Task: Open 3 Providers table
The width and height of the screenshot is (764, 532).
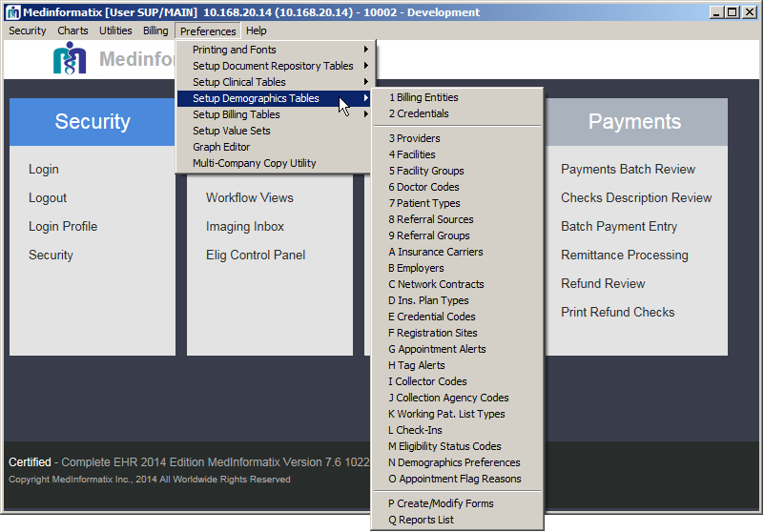Action: coord(457,138)
